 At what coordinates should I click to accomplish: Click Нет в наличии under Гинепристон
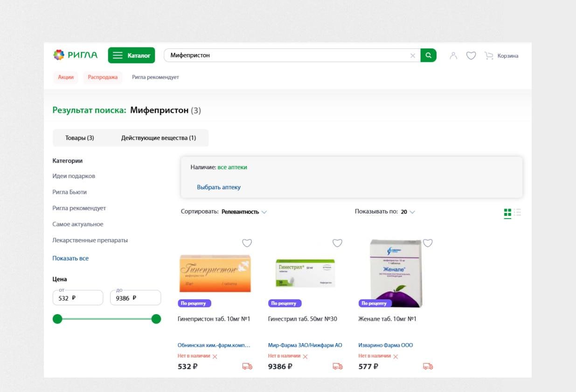[x=194, y=356]
